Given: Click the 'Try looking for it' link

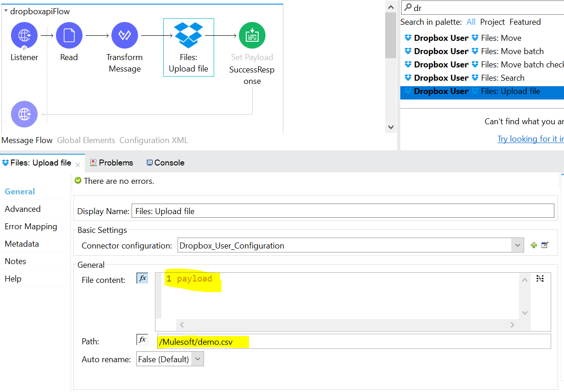Looking at the screenshot, I should [x=530, y=139].
